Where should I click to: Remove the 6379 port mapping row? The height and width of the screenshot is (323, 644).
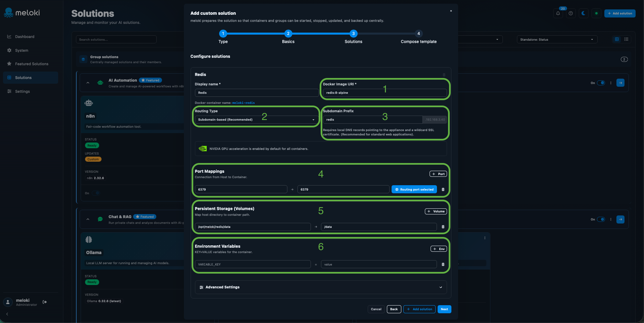[443, 190]
